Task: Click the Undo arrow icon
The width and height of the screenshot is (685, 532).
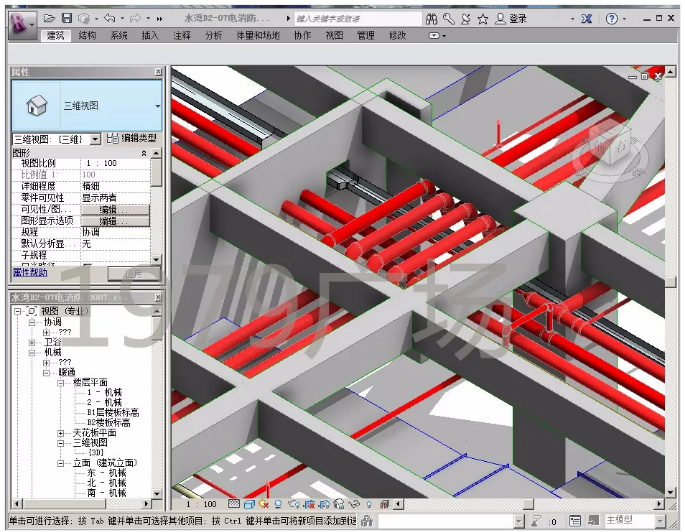Action: coord(110,18)
